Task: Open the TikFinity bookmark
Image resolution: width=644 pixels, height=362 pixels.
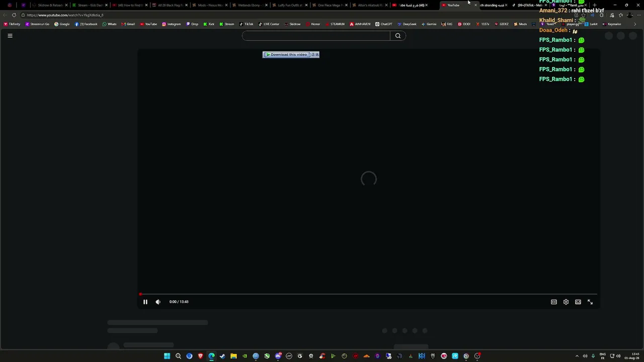Action: [x=12, y=24]
